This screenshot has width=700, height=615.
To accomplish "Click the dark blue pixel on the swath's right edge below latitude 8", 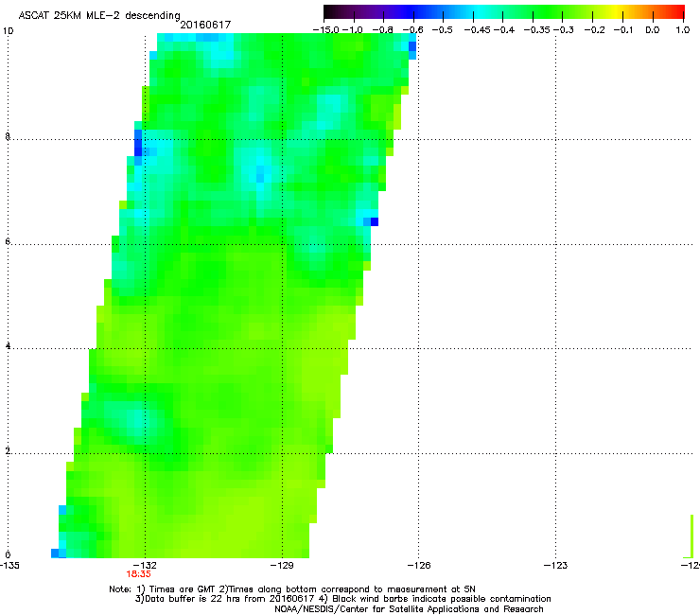I will pyautogui.click(x=375, y=221).
